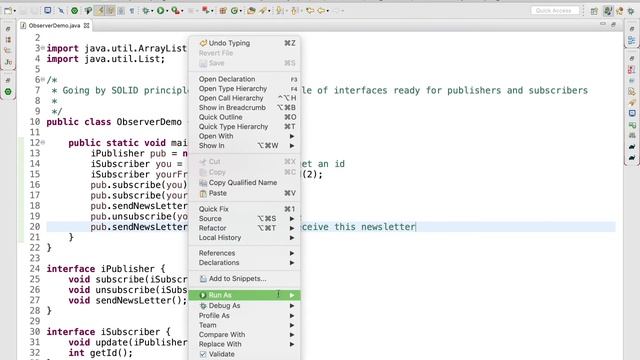Click the Run External Tools toolbar icon
The width and height of the screenshot is (640, 360).
pos(175,11)
